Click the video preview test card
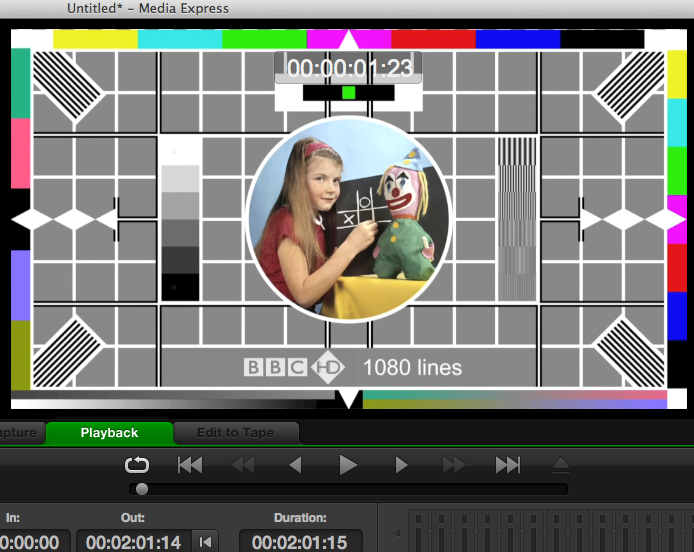 (x=348, y=219)
